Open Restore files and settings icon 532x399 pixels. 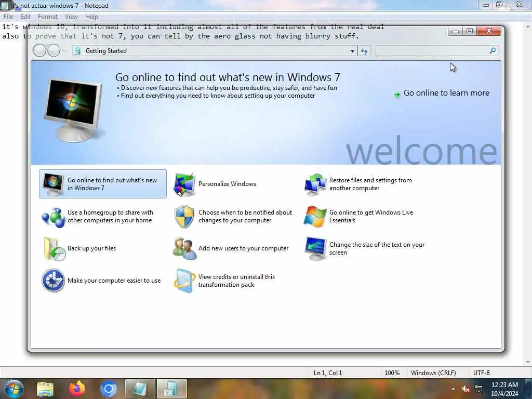[x=315, y=184]
